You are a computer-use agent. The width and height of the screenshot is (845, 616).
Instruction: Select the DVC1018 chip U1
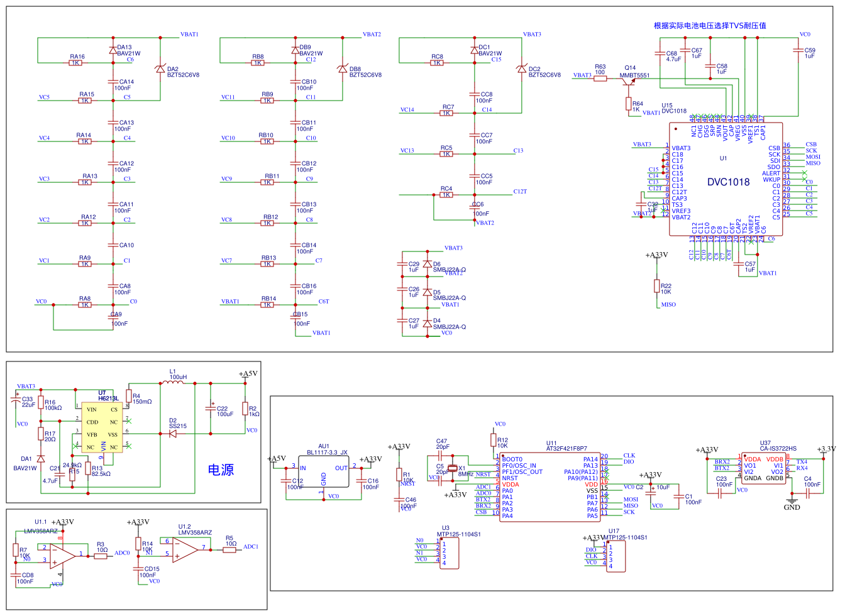[x=726, y=179]
